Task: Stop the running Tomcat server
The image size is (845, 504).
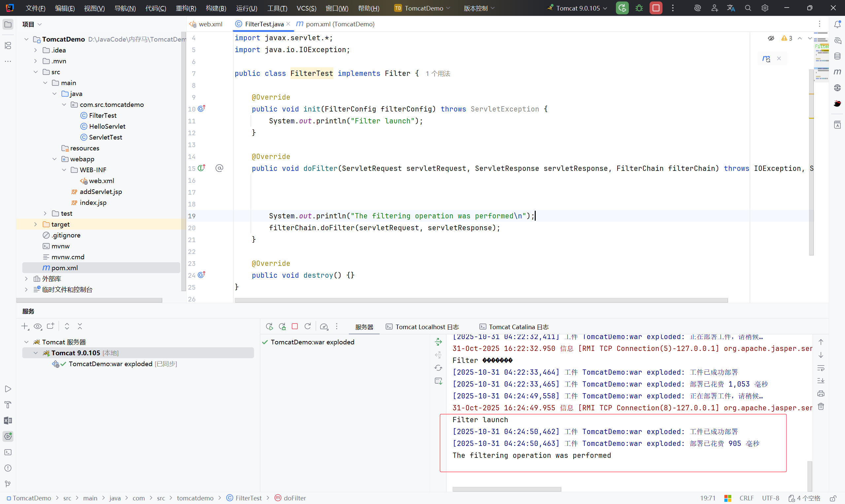Action: click(x=656, y=8)
